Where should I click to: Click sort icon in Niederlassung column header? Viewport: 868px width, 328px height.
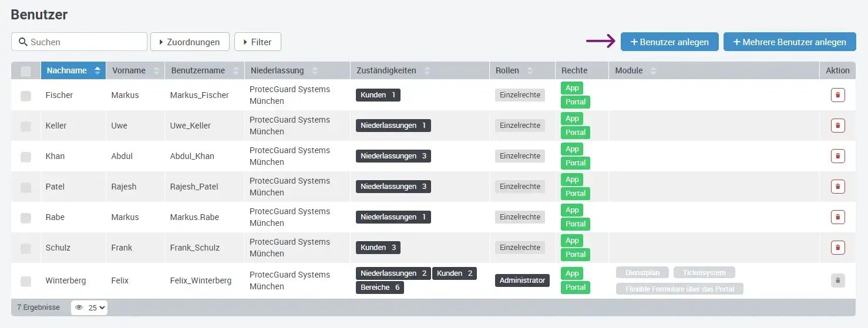pos(315,70)
